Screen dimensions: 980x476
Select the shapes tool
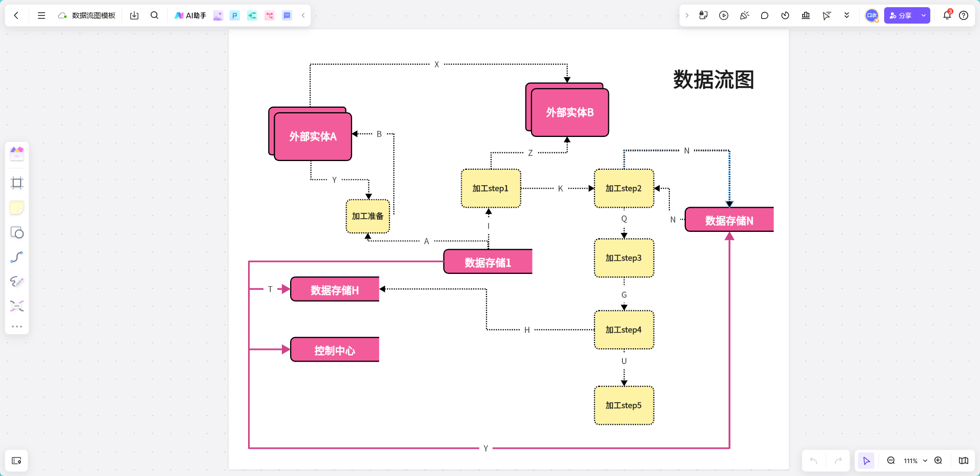[17, 233]
